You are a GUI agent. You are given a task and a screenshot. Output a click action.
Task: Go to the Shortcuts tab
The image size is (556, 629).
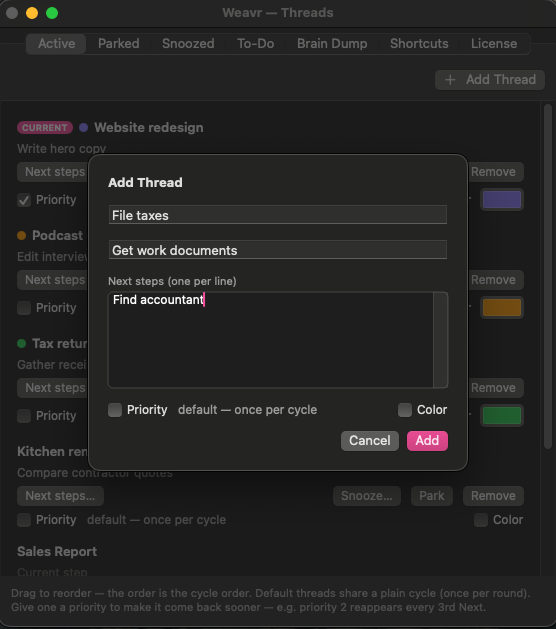[419, 44]
